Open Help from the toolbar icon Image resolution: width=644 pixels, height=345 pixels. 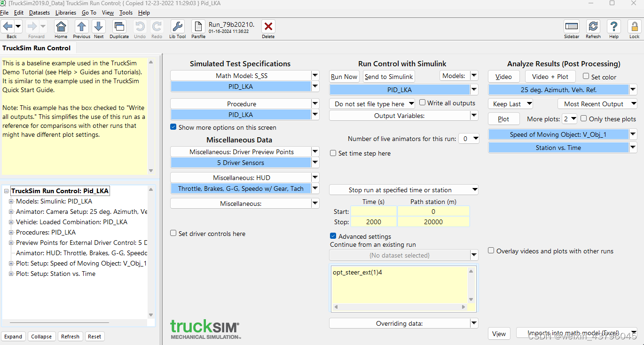[614, 26]
